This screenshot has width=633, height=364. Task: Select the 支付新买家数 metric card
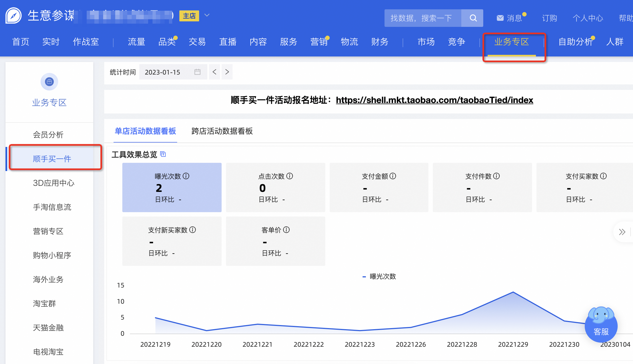pyautogui.click(x=172, y=241)
